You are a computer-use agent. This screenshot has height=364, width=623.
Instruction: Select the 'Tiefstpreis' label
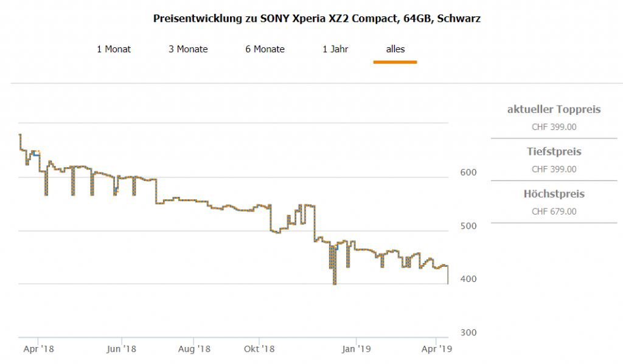pos(554,152)
